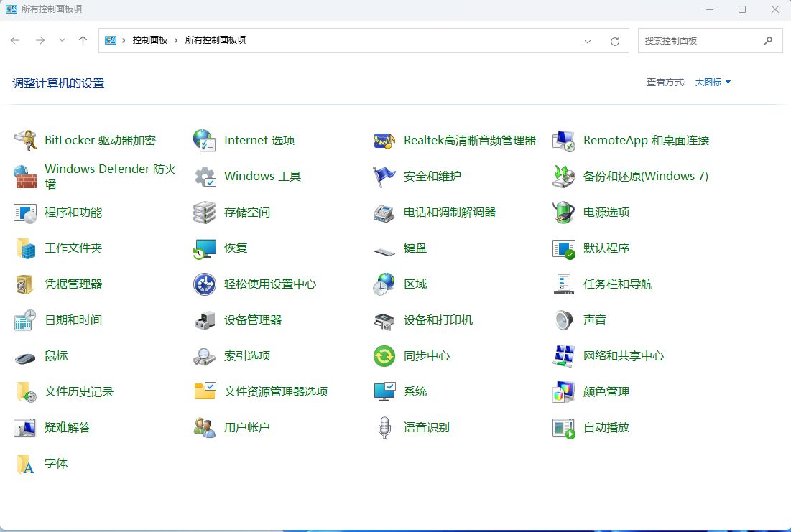Open the 文件资源管理器选项 link
The image size is (791, 532).
(x=276, y=392)
